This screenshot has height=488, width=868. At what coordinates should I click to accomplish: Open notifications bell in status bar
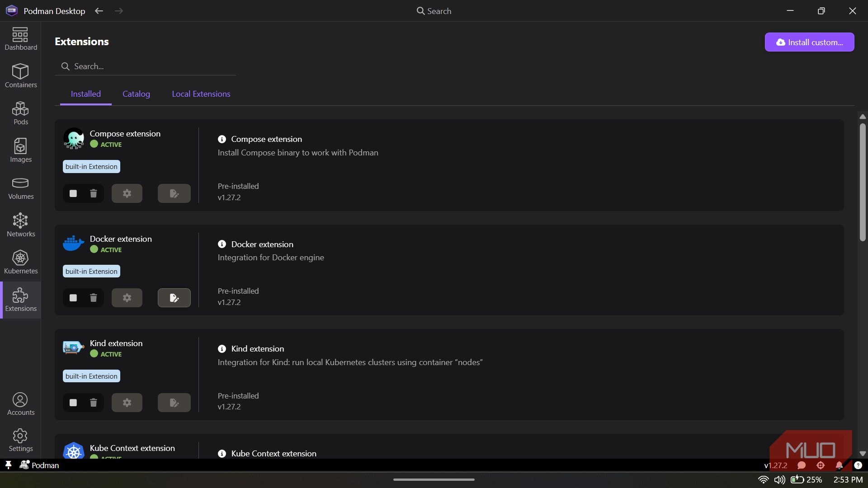click(839, 465)
